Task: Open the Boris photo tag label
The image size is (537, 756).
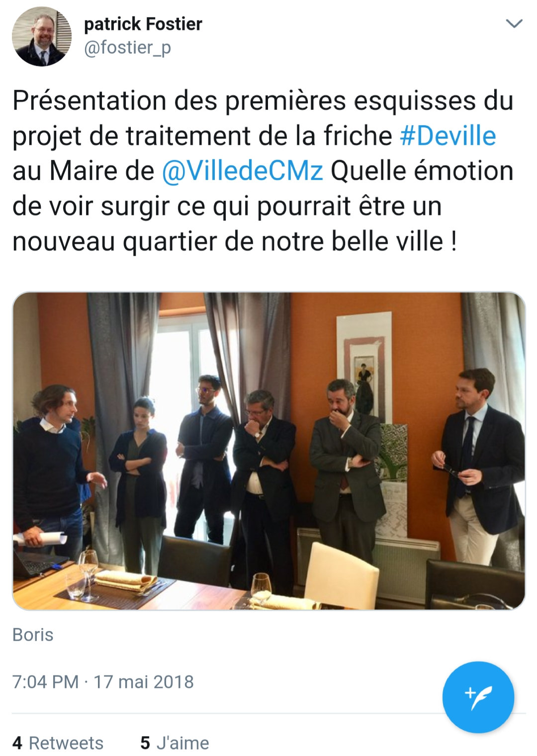Action: pyautogui.click(x=33, y=635)
